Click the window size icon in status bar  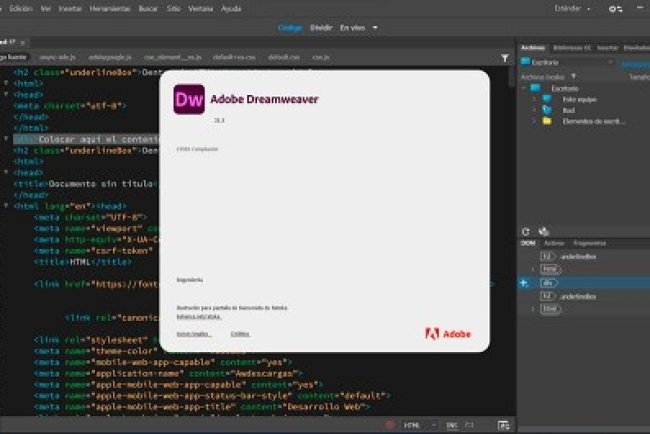[x=469, y=425]
